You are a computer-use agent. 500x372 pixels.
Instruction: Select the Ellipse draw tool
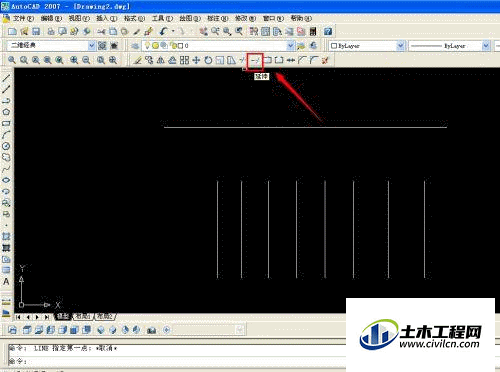(6, 180)
